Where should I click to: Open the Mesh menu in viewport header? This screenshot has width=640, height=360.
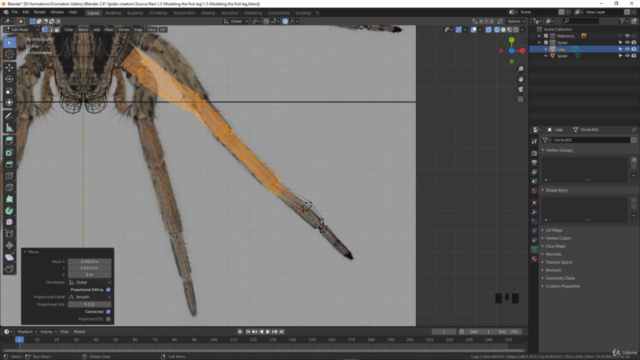click(x=109, y=30)
